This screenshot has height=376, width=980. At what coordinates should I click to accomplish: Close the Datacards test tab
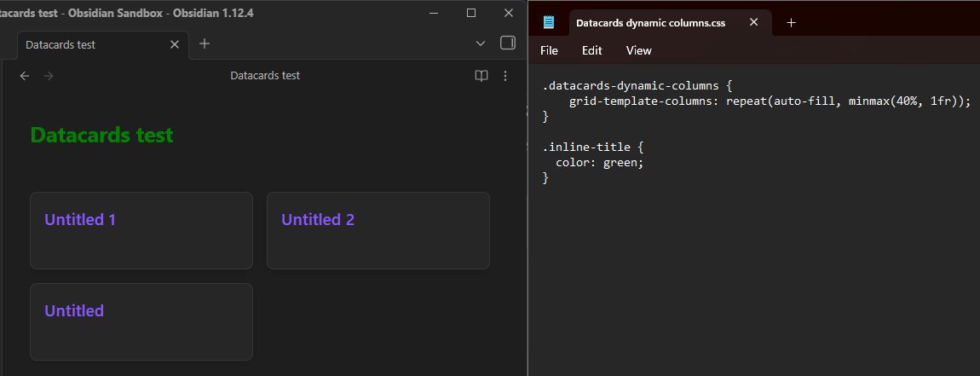pyautogui.click(x=175, y=44)
